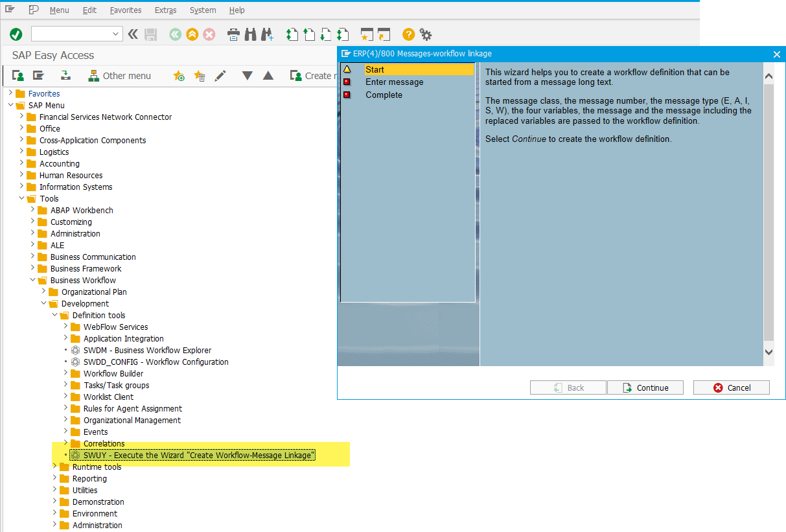
Task: Click the disabled Back button in wizard
Action: (568, 387)
